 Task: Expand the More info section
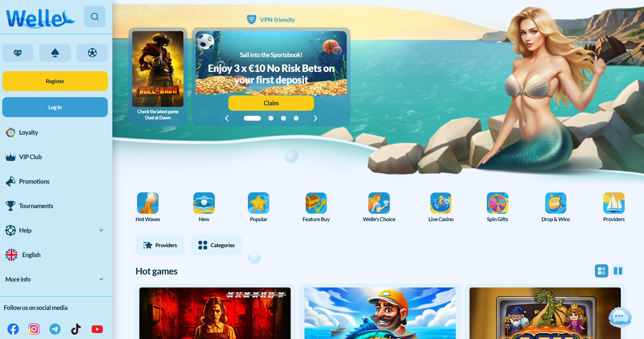pos(55,279)
